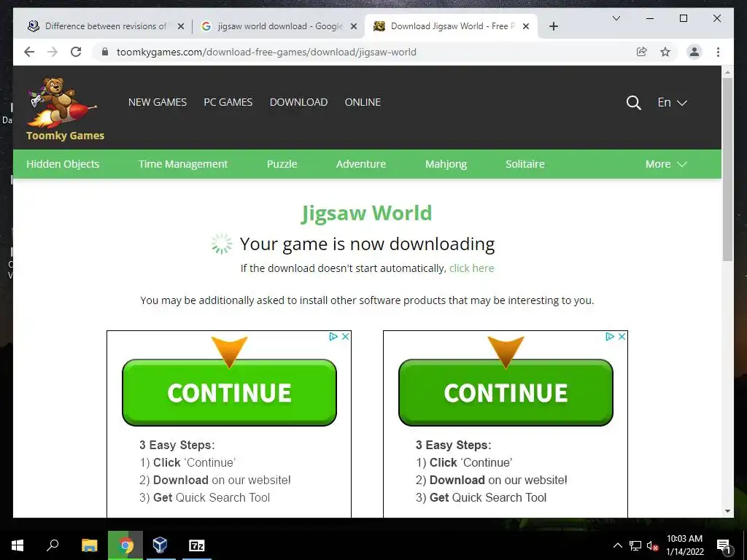Click the 'Jigsaw World' heading text
This screenshot has width=747, height=560.
tap(366, 213)
